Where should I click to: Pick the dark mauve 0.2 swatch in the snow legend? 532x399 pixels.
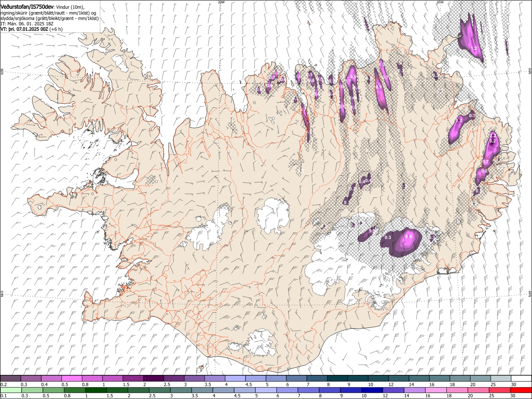10,378
